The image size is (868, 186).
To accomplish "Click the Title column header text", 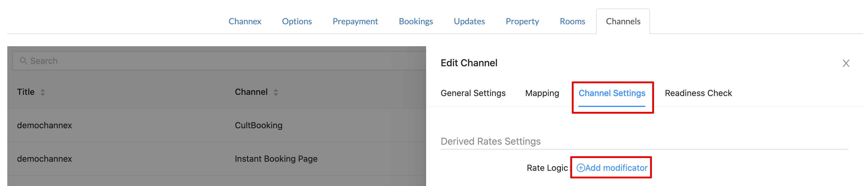I will [25, 92].
